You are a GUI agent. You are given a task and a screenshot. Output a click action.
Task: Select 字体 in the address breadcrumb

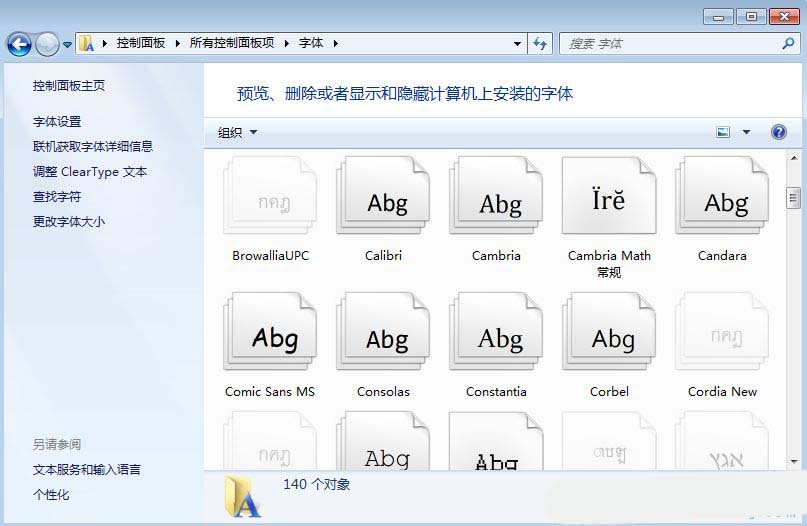(x=311, y=43)
